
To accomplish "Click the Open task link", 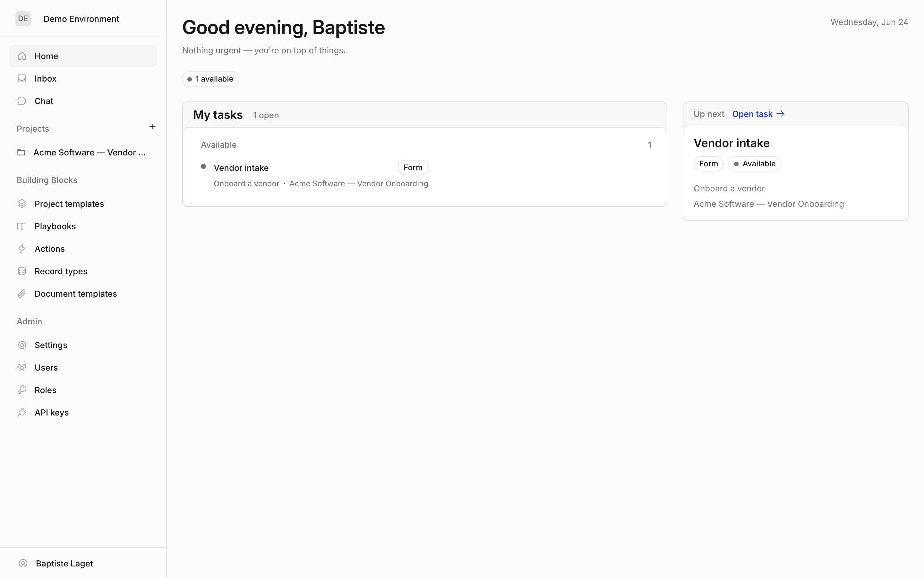I will click(x=752, y=114).
